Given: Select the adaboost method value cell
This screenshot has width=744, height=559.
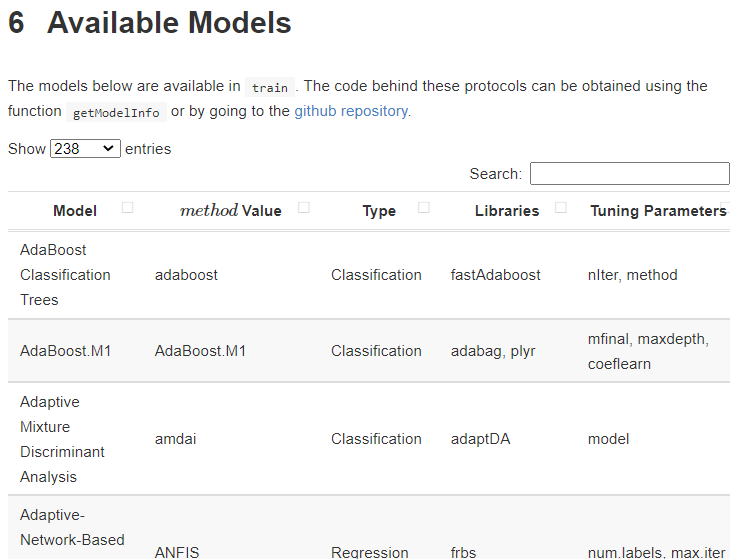Looking at the screenshot, I should (186, 275).
